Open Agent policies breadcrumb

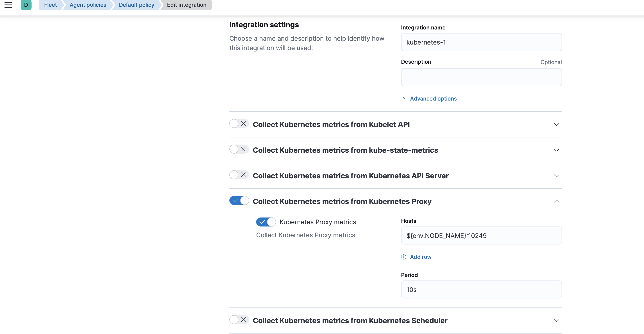(x=88, y=5)
